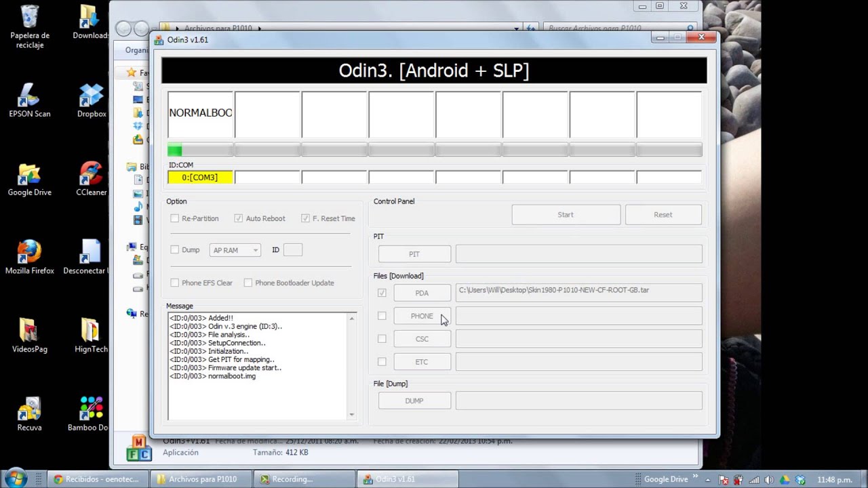The width and height of the screenshot is (868, 488).
Task: Click the Explorer forward arrow button
Action: [x=141, y=28]
